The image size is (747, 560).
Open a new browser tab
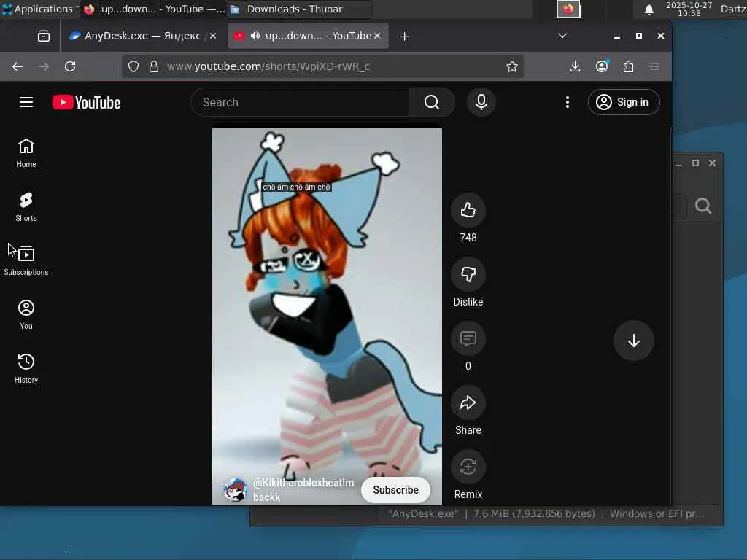point(404,36)
